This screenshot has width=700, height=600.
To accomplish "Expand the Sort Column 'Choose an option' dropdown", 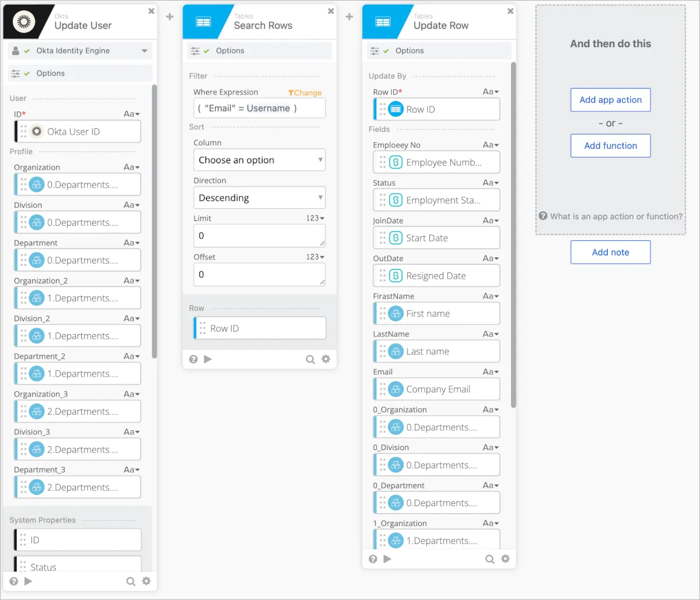I will point(259,160).
